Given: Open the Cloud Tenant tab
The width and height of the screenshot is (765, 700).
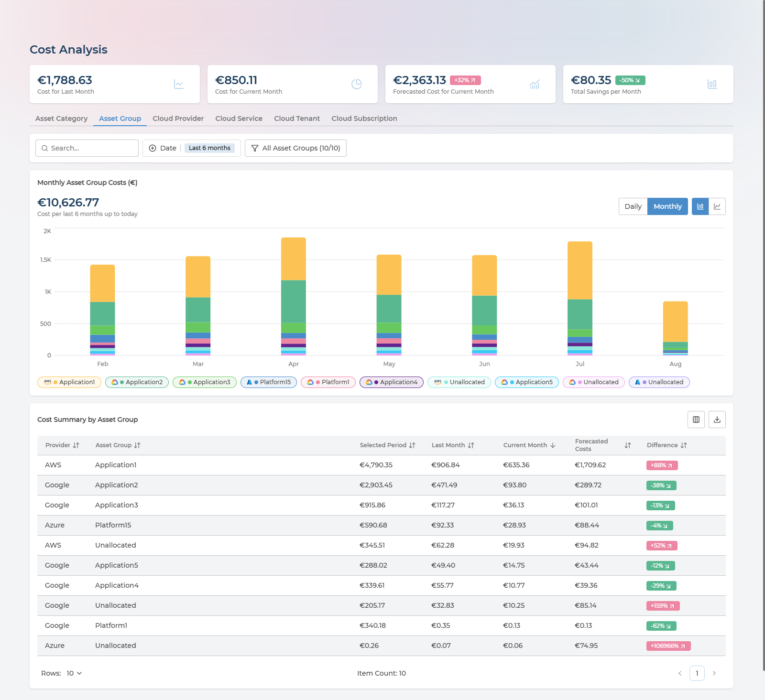Looking at the screenshot, I should 297,118.
